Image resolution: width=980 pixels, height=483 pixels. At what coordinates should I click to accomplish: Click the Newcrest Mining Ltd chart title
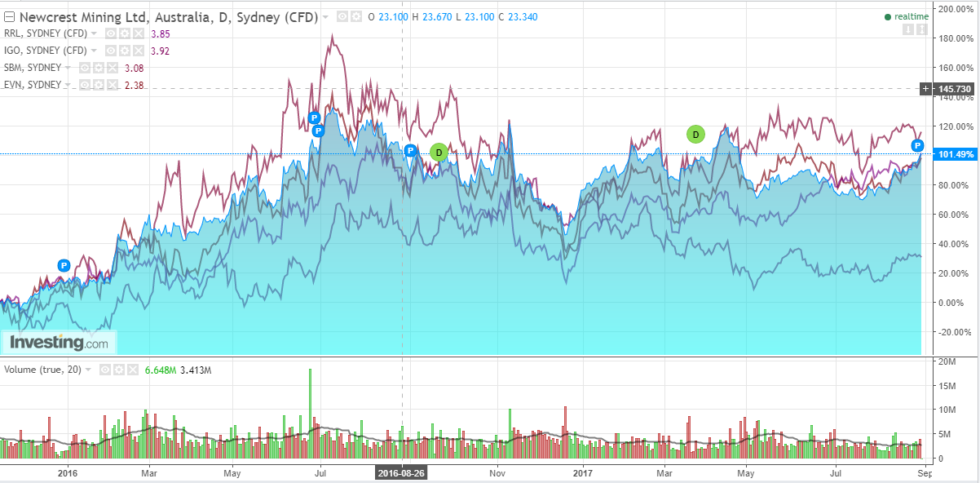coord(169,17)
